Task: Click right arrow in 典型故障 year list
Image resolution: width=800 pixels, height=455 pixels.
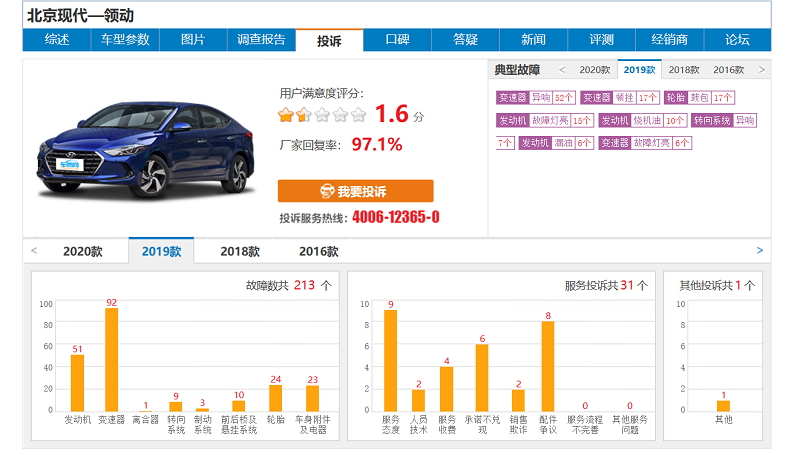Action: coord(762,70)
